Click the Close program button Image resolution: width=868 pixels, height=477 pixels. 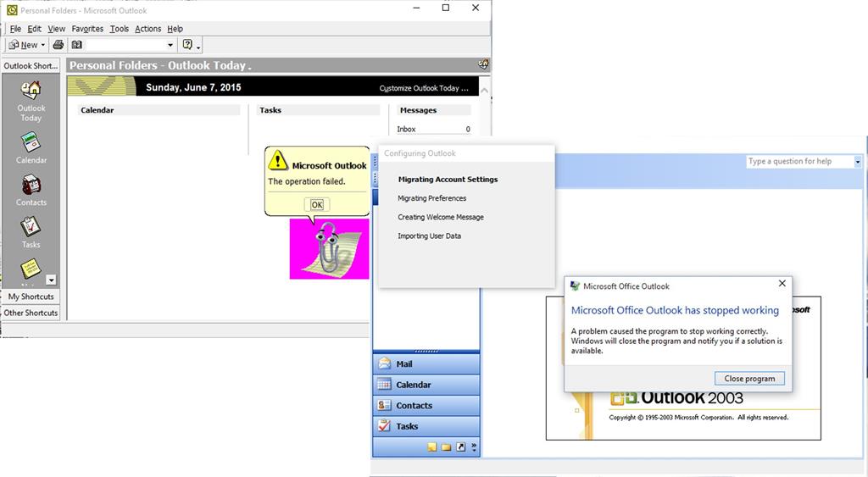(x=749, y=379)
